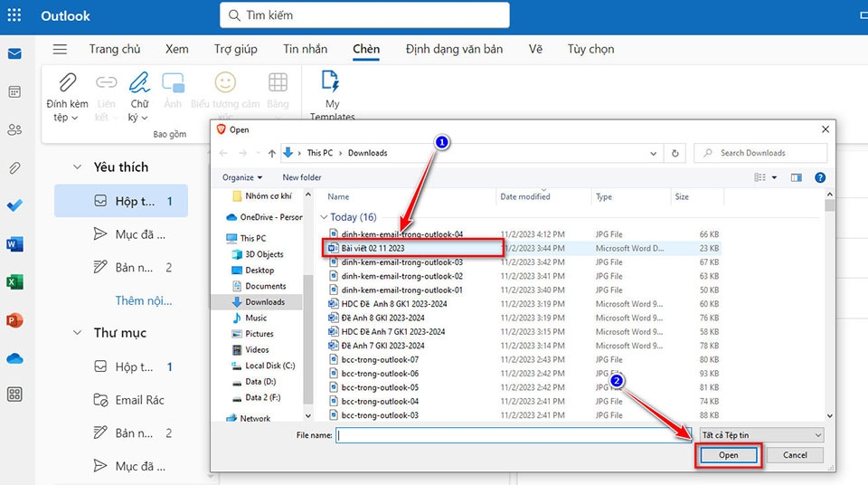This screenshot has height=485, width=868.
Task: Select Documents in navigation tree
Action: [x=265, y=286]
